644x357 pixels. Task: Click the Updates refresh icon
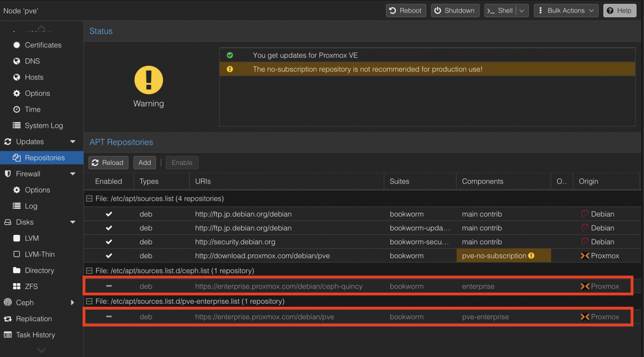(x=8, y=141)
